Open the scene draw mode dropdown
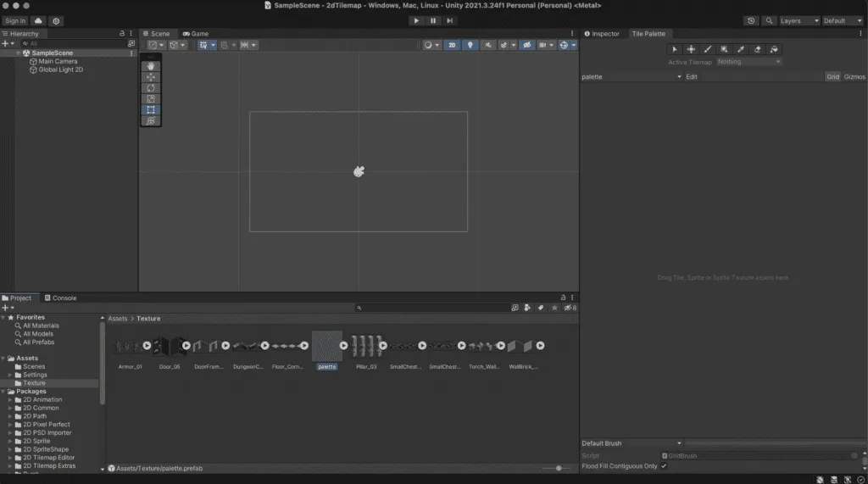 coord(431,46)
